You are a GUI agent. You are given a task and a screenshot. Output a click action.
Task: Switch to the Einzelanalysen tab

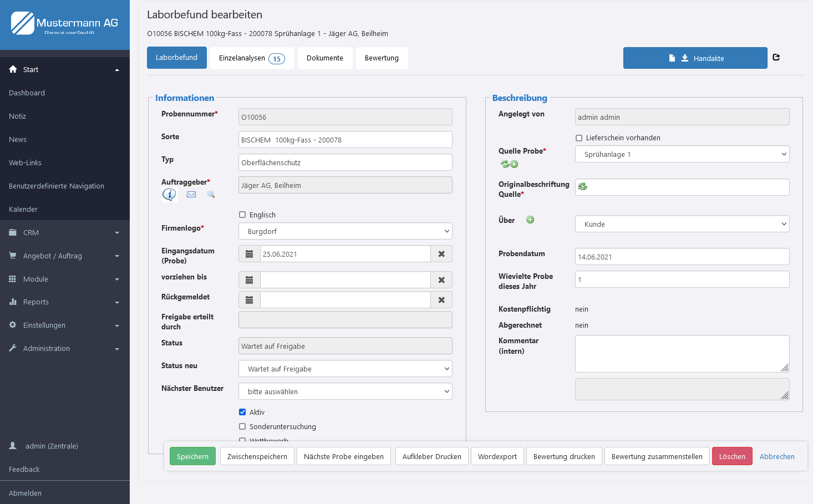pos(252,58)
